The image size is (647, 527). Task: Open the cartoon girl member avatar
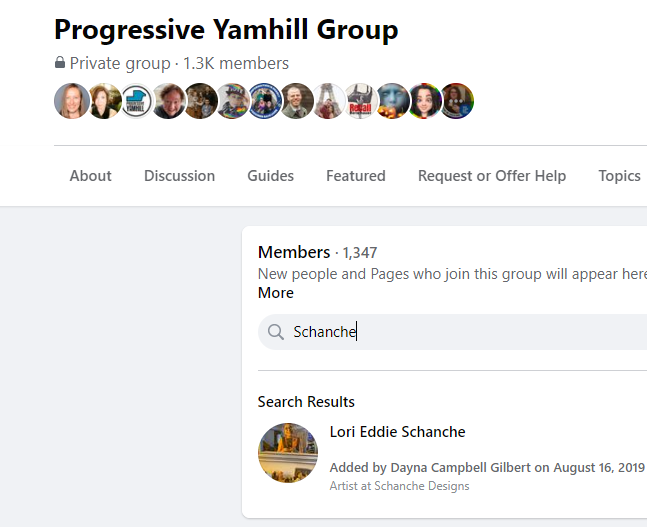coord(425,101)
